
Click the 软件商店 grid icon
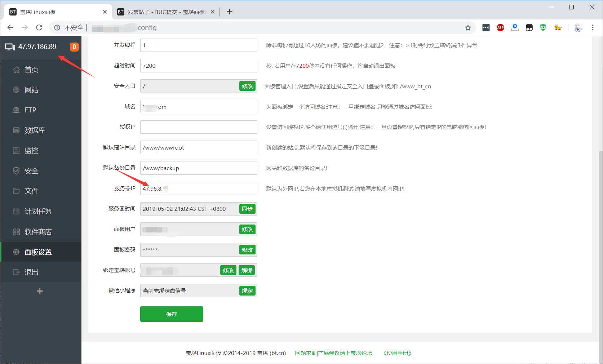coord(16,232)
